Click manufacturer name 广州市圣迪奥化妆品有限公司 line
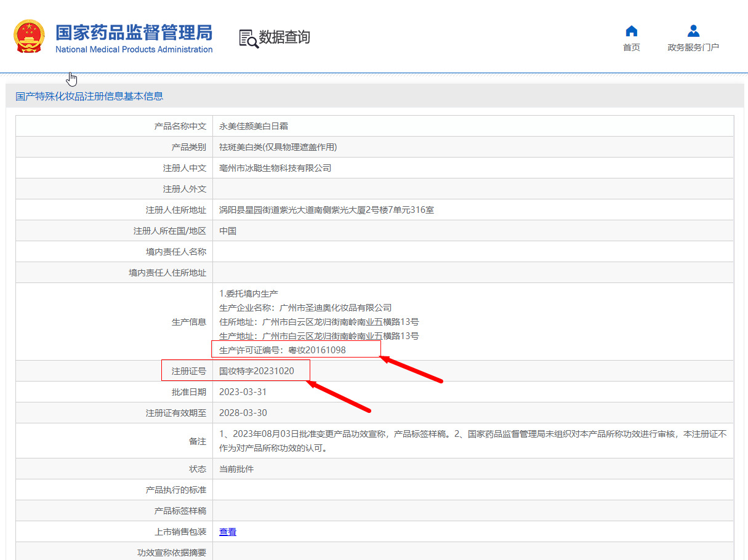Viewport: 748px width, 560px height. tap(305, 308)
